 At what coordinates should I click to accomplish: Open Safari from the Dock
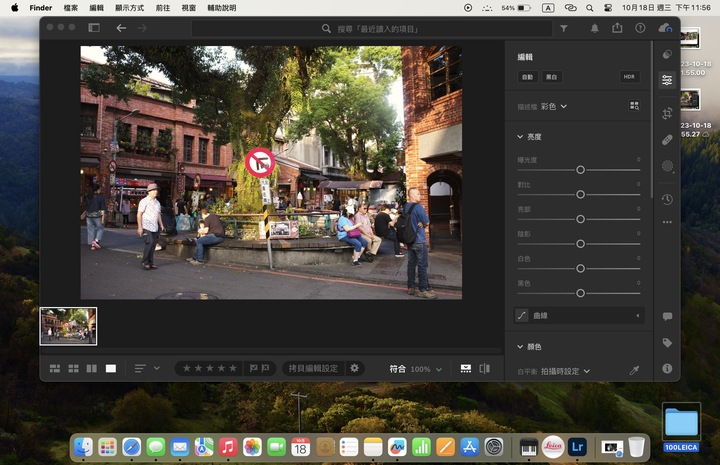pos(131,447)
